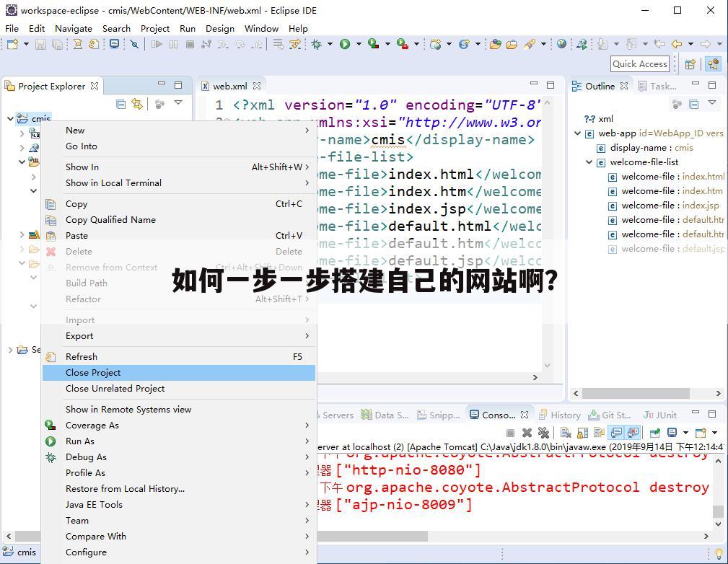Toggle Scroll Lock in Console toolbar
This screenshot has width=728, height=564.
click(x=582, y=433)
